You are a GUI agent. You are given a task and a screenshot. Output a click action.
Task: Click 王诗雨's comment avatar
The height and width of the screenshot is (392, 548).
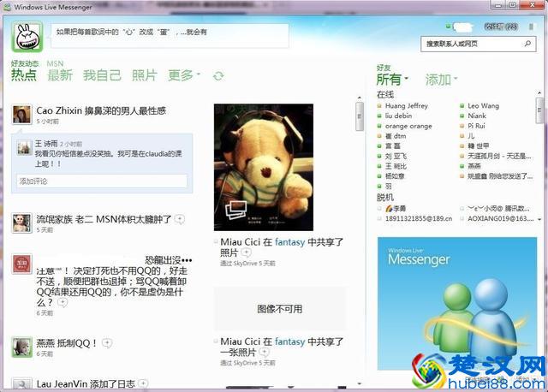click(24, 147)
